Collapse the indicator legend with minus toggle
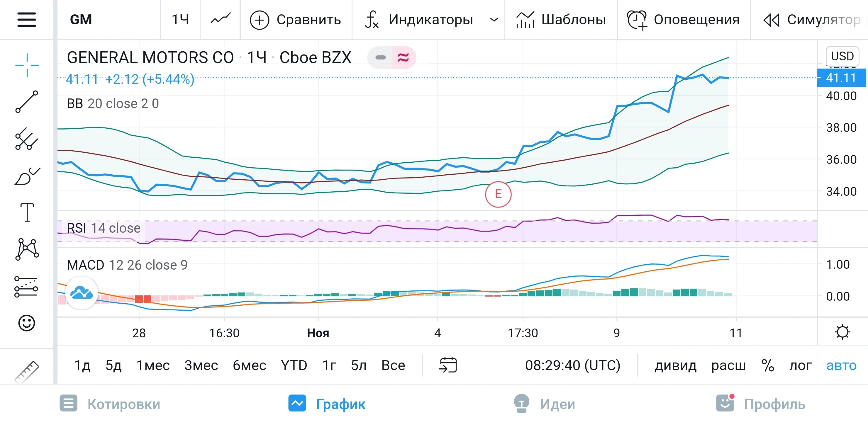Screen dimensions: 868x422 380,58
